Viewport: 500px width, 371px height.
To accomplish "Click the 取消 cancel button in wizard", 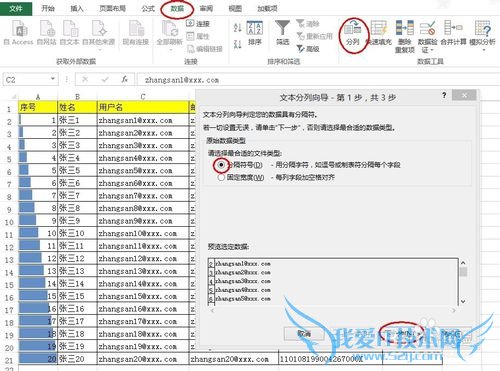I will tap(304, 334).
